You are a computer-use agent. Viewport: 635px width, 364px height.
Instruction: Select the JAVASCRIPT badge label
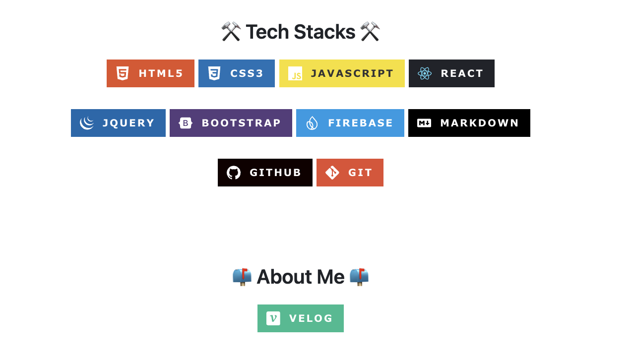352,73
